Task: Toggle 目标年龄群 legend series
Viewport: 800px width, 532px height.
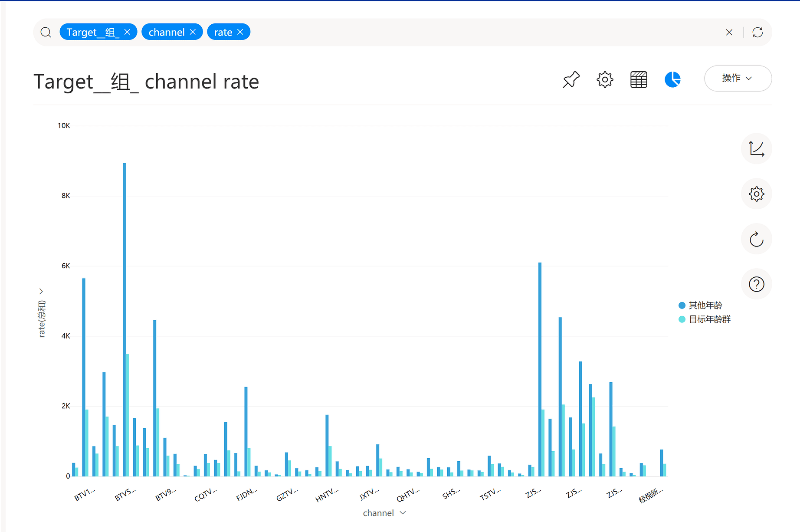Action: [705, 319]
